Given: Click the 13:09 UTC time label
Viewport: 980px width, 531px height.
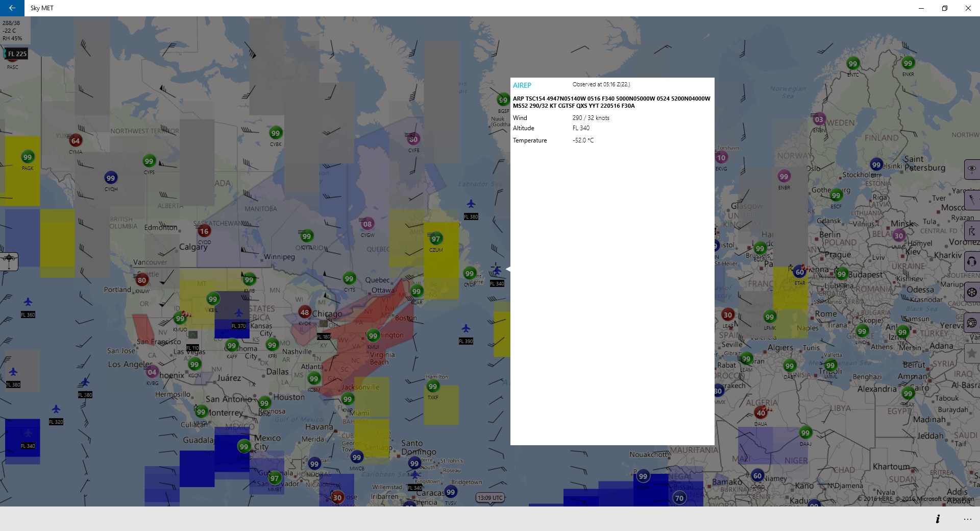Looking at the screenshot, I should [x=490, y=498].
